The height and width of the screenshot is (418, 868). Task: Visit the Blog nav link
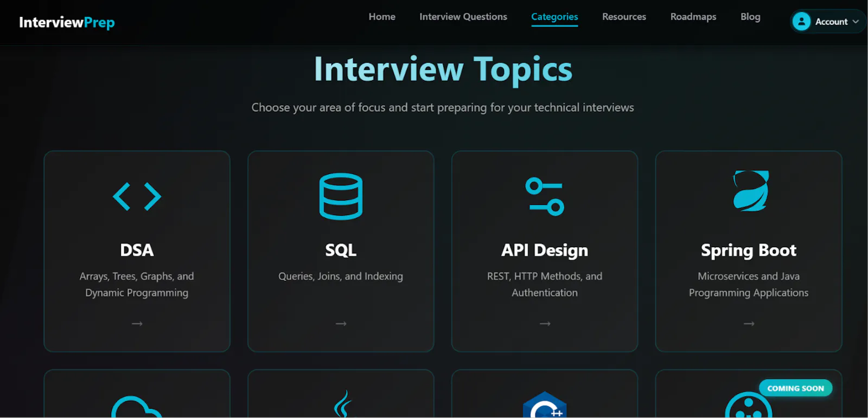coord(750,17)
